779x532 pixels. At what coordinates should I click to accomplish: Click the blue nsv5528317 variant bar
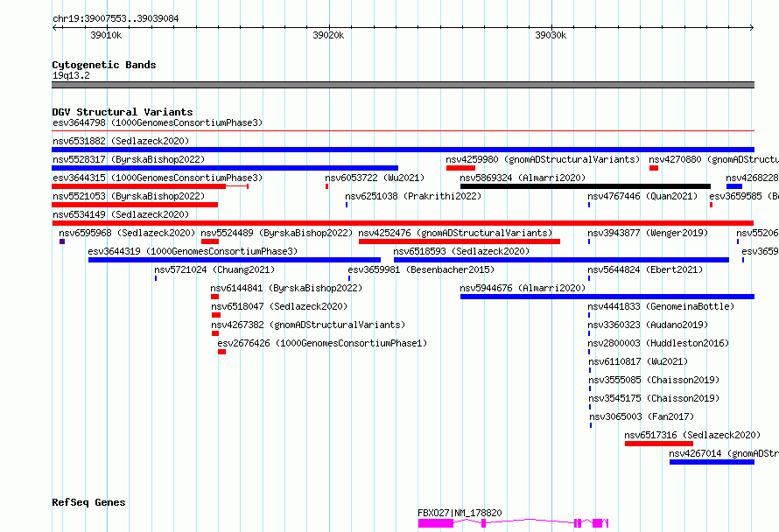[x=225, y=168]
